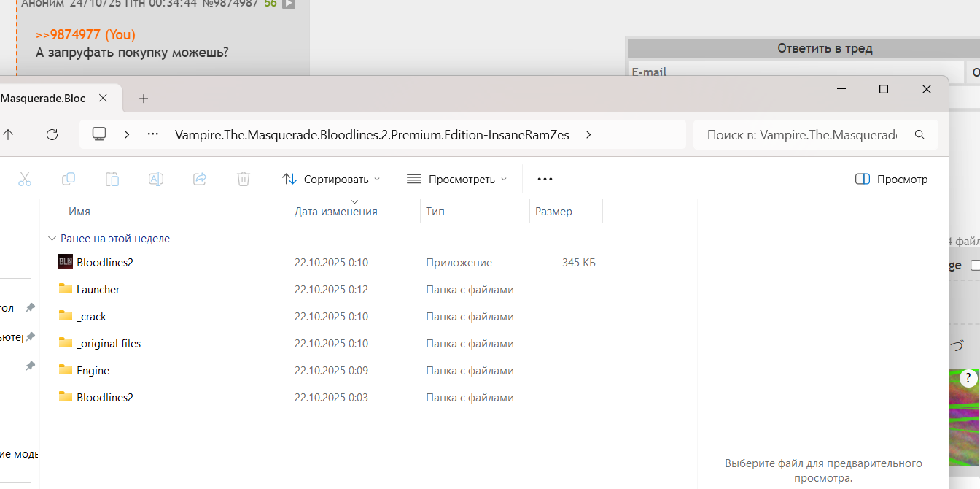The height and width of the screenshot is (489, 980).
Task: Open the Bloodlines2 application file icon
Action: coord(66,262)
